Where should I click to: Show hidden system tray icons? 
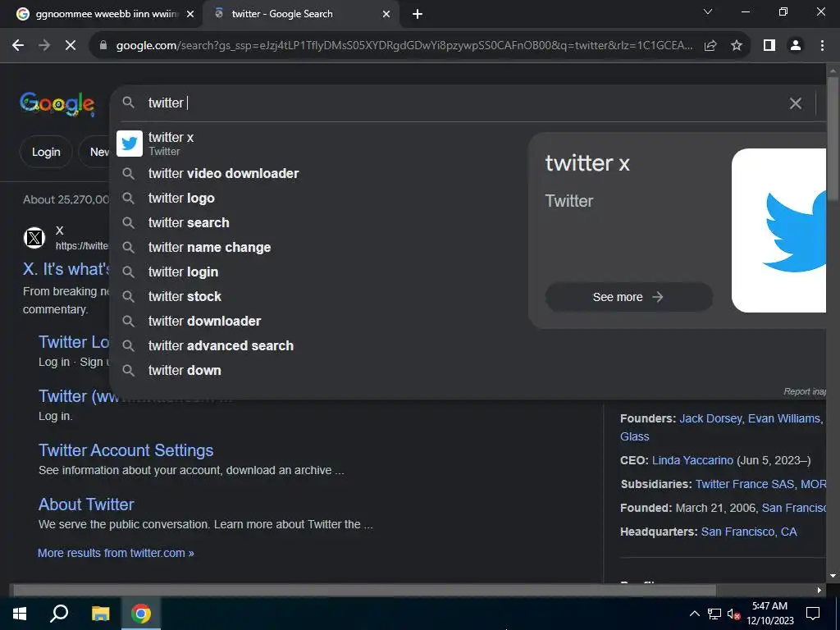click(694, 614)
